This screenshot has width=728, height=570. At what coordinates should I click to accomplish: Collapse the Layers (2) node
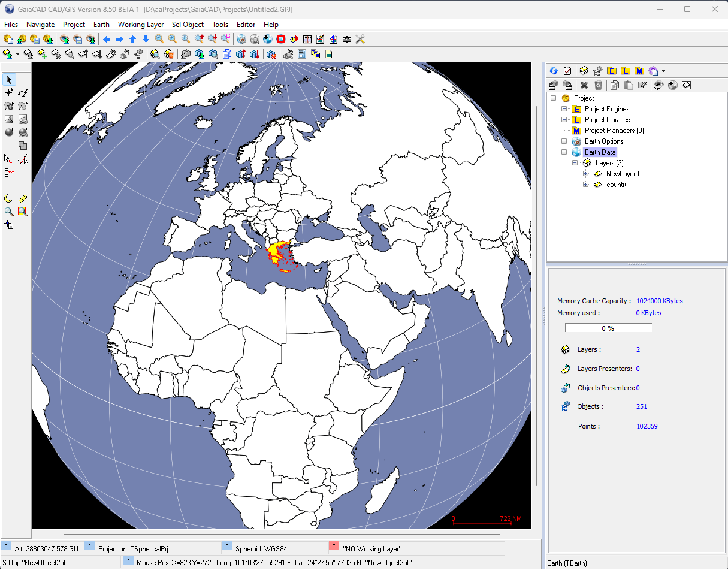(575, 163)
